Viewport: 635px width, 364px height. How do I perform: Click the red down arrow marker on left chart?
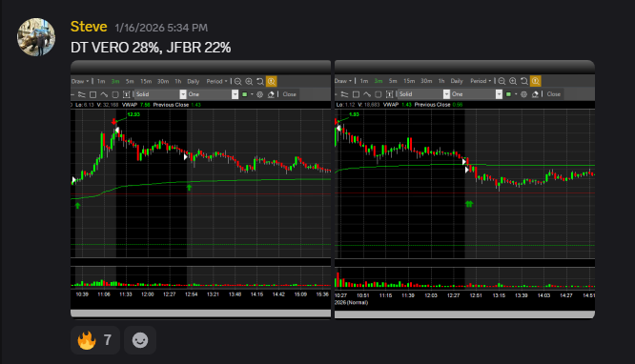tap(114, 121)
